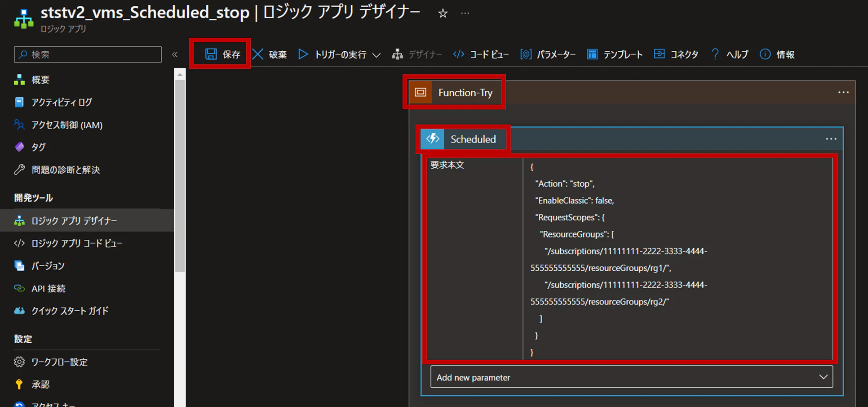Open API 接続 in the sidebar

(x=87, y=288)
